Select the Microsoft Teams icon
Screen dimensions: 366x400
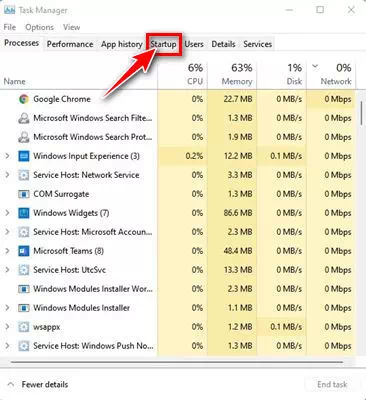click(x=24, y=251)
